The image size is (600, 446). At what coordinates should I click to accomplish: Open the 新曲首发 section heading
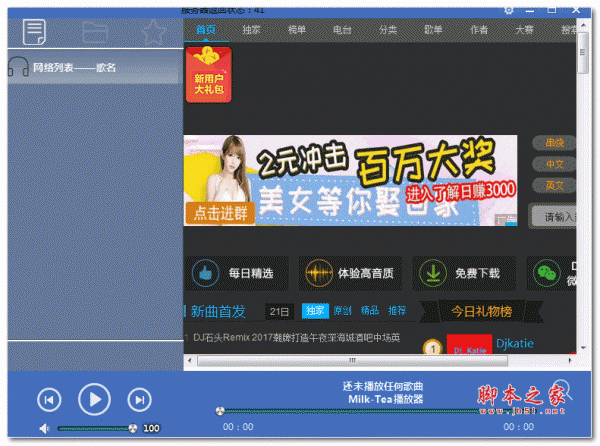pos(218,311)
